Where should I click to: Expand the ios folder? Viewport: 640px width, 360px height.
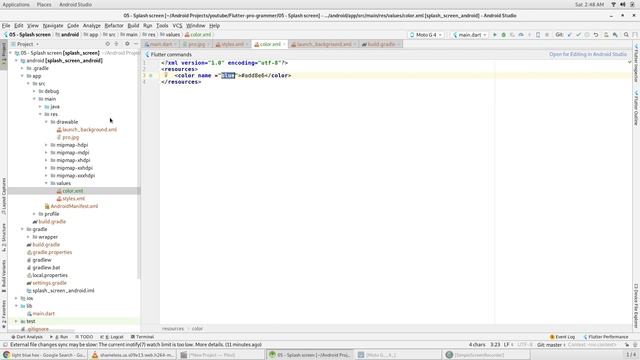[x=16, y=298]
